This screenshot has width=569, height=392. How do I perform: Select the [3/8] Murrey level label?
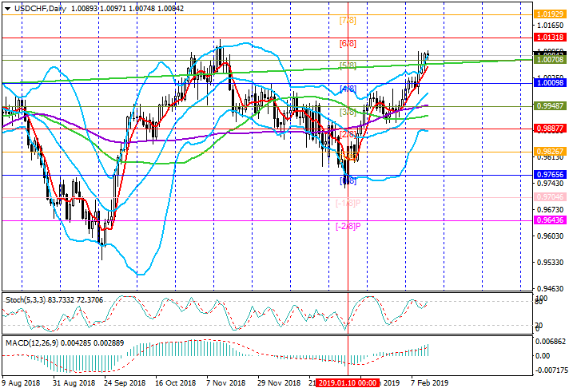pyautogui.click(x=348, y=112)
